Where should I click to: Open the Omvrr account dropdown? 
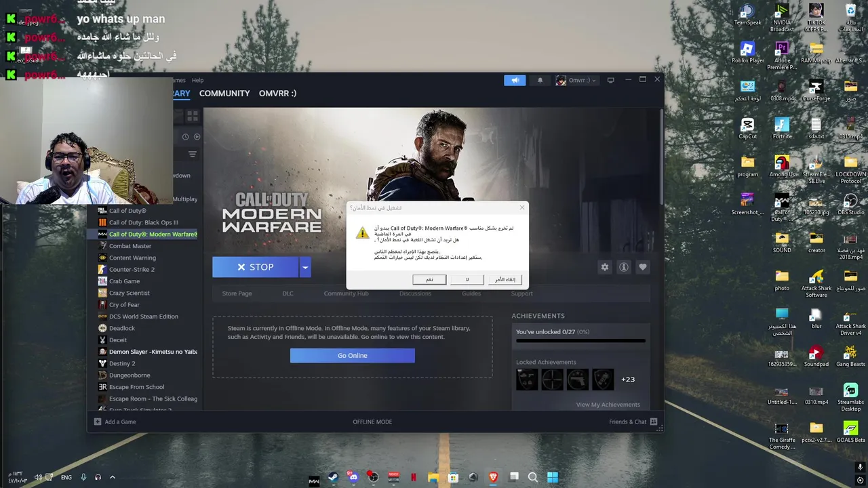(x=576, y=80)
